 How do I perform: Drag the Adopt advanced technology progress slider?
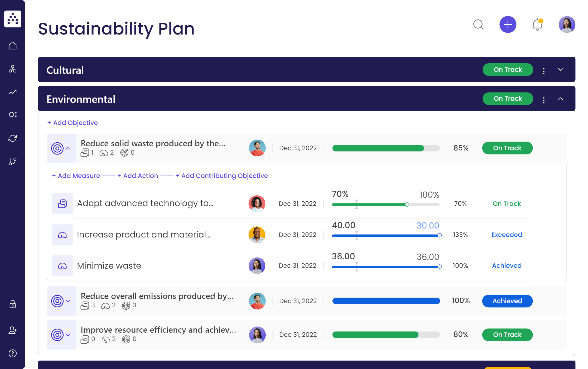coord(407,204)
